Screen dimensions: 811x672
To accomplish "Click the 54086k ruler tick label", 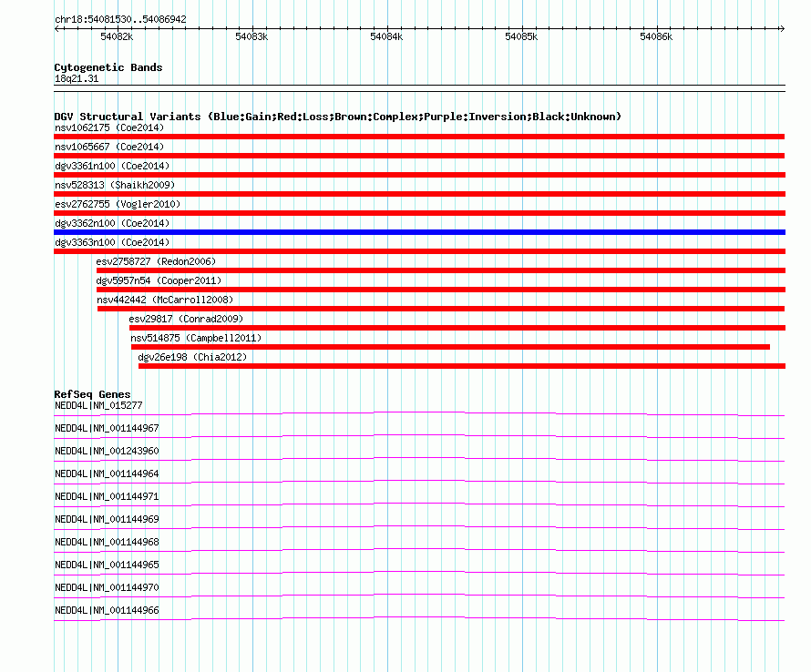I will coord(656,36).
